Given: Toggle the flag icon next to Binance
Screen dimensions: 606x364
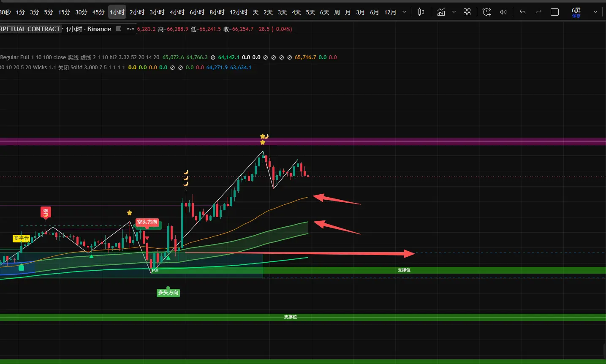Looking at the screenshot, I should (119, 29).
